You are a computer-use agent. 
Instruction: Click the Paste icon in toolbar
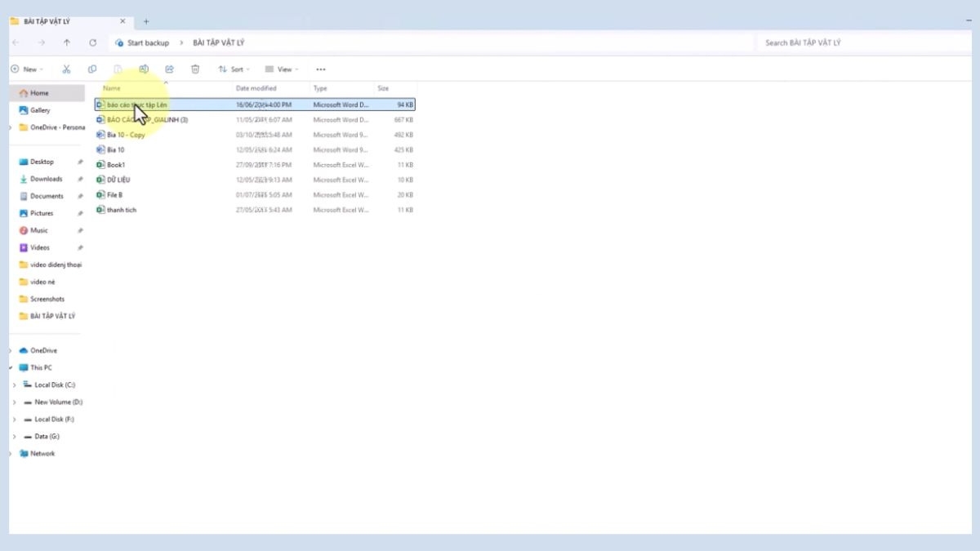[x=118, y=69]
